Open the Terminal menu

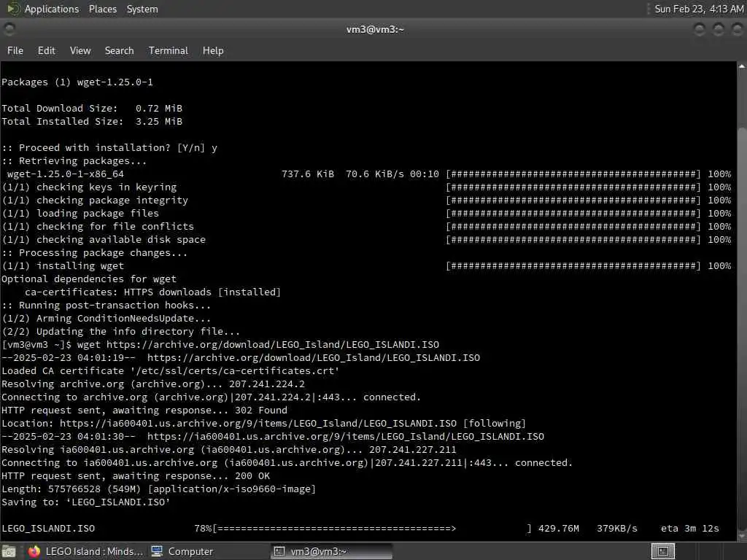(x=169, y=50)
